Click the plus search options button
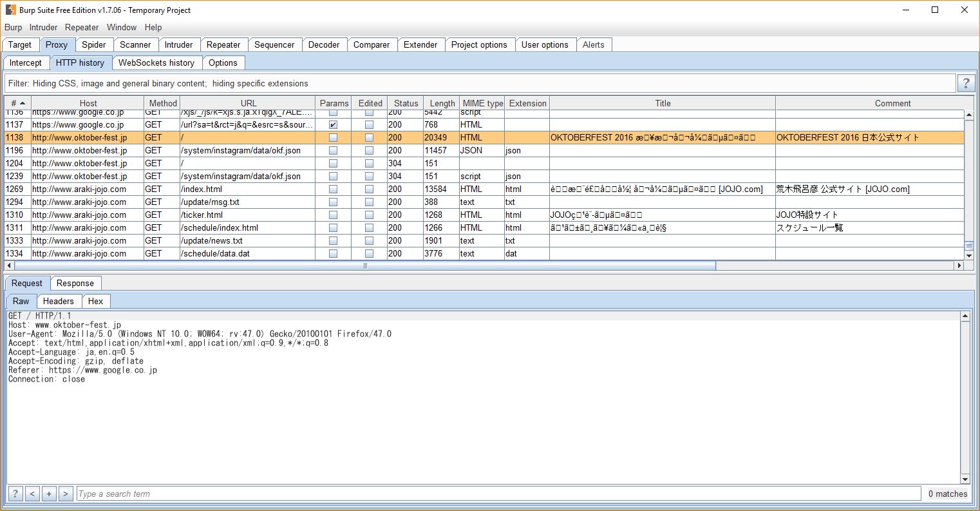This screenshot has height=511, width=980. [x=49, y=494]
